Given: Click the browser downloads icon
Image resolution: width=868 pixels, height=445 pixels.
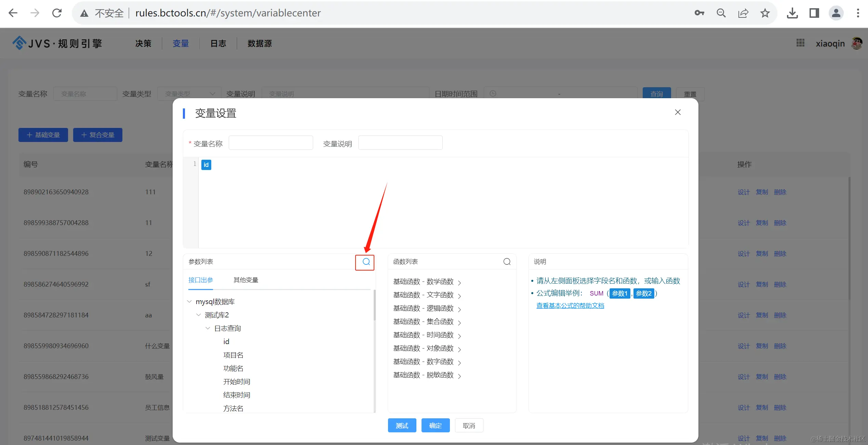Looking at the screenshot, I should coord(792,13).
